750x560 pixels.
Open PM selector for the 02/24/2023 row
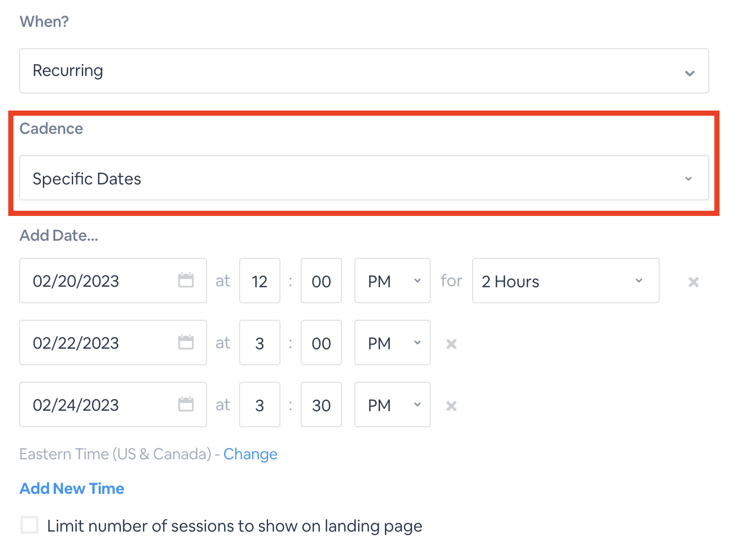pos(393,405)
